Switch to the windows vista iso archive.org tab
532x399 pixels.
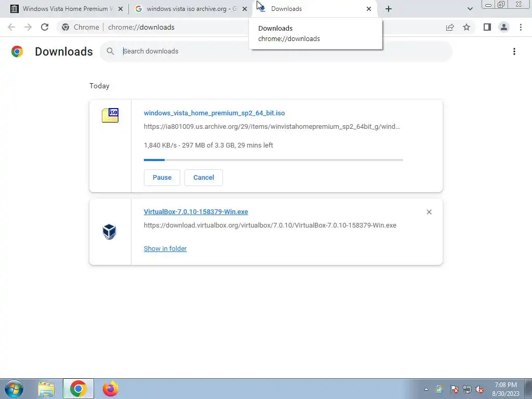pyautogui.click(x=191, y=9)
